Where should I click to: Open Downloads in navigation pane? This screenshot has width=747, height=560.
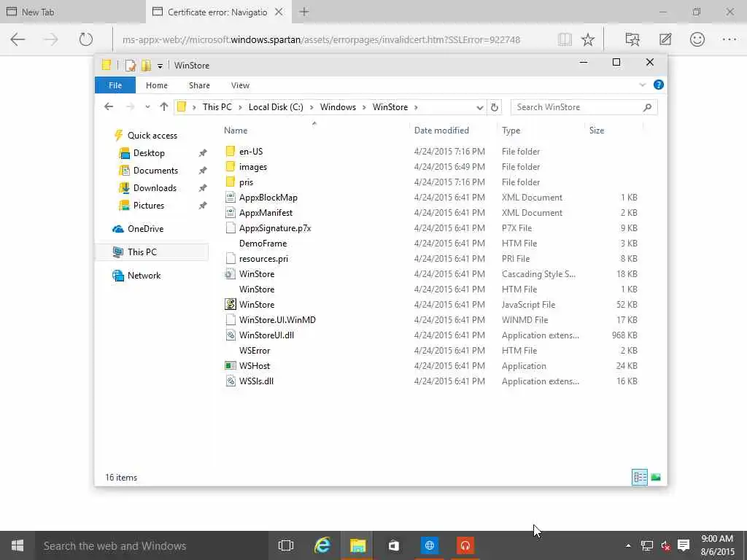[155, 188]
